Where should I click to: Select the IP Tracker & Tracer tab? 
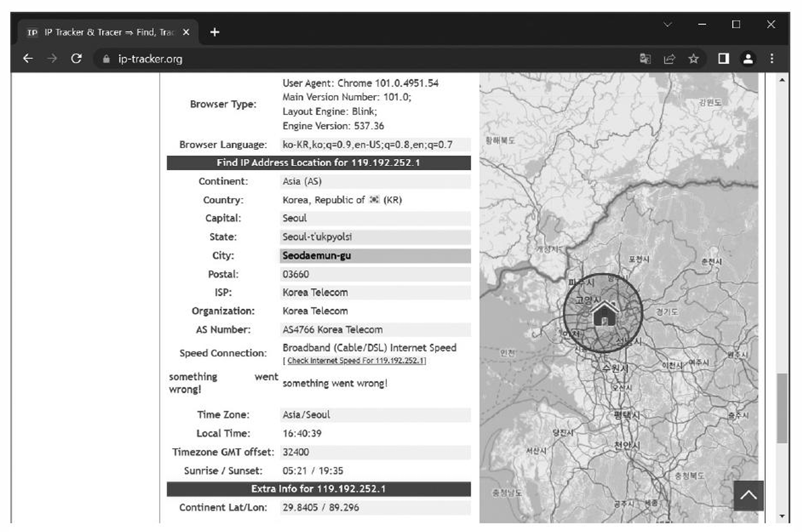pyautogui.click(x=108, y=32)
